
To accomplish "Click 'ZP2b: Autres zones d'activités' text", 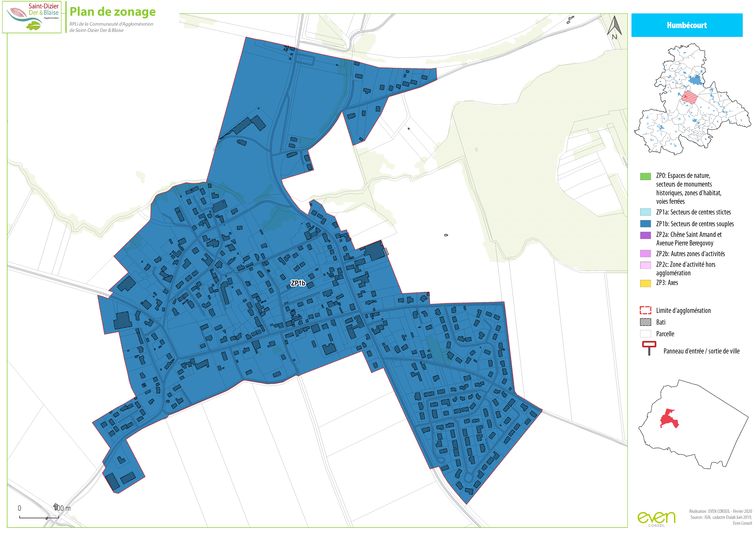I will point(690,254).
